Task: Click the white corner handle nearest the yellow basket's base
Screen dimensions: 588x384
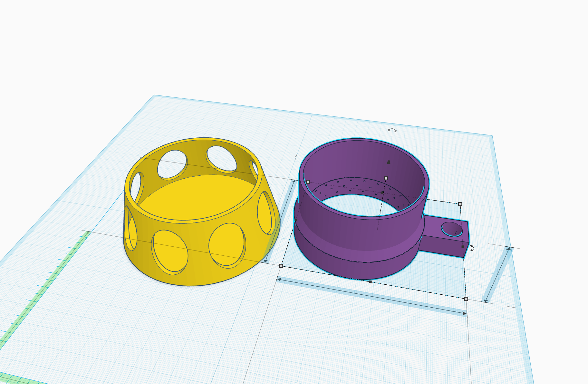Action: pyautogui.click(x=281, y=266)
